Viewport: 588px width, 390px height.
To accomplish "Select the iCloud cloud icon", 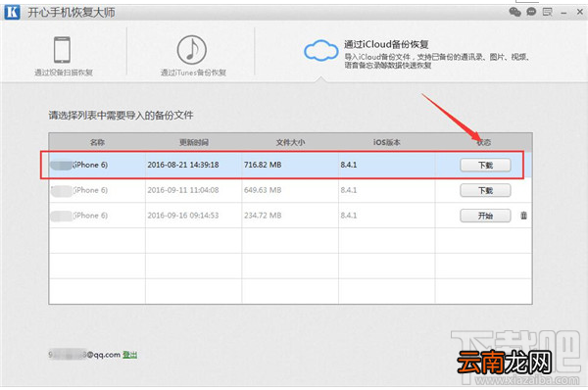I will point(321,51).
